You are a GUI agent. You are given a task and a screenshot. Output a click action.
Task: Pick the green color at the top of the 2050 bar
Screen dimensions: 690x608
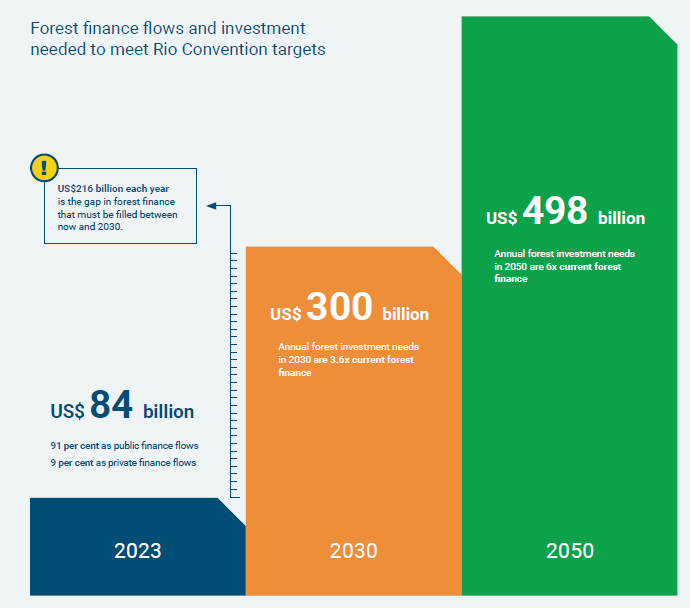(560, 60)
